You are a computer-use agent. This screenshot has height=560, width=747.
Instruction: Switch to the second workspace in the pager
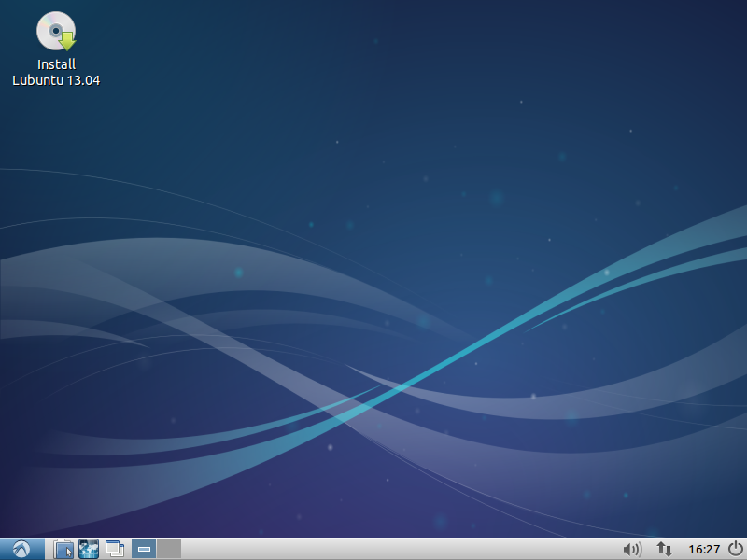tap(169, 550)
